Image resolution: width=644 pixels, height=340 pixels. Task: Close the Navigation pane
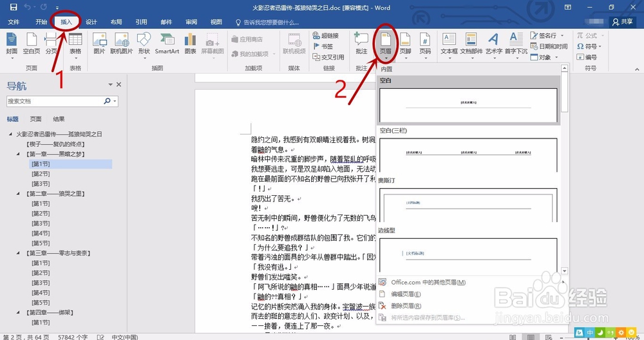coord(118,84)
